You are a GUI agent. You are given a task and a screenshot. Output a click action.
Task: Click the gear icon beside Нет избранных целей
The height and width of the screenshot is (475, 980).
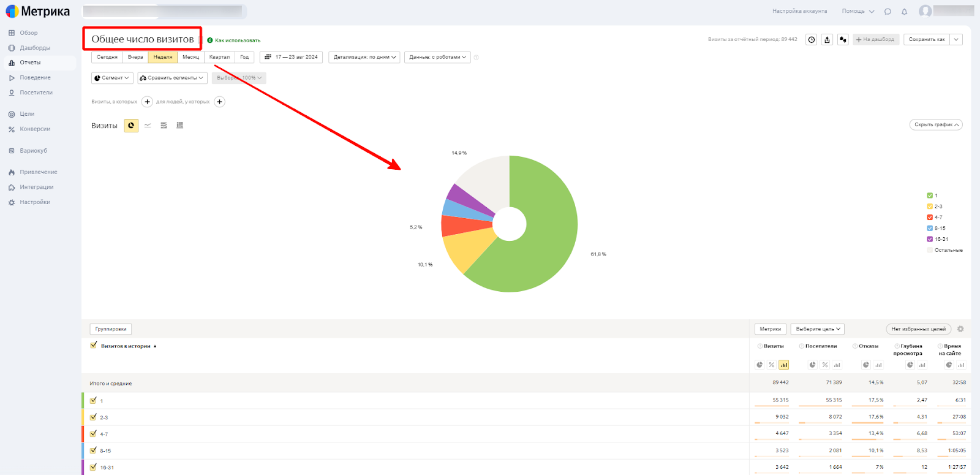960,329
